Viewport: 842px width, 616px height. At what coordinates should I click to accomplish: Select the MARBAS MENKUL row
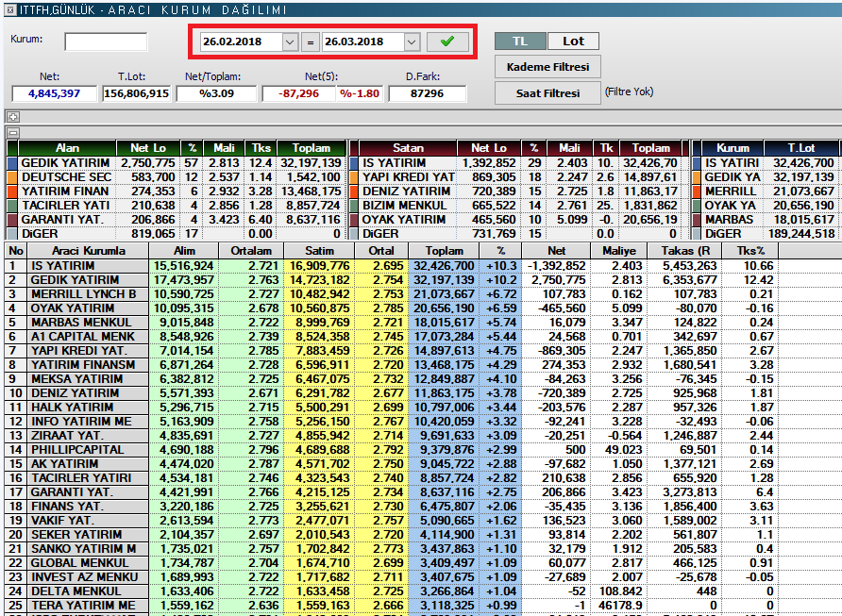click(391, 322)
